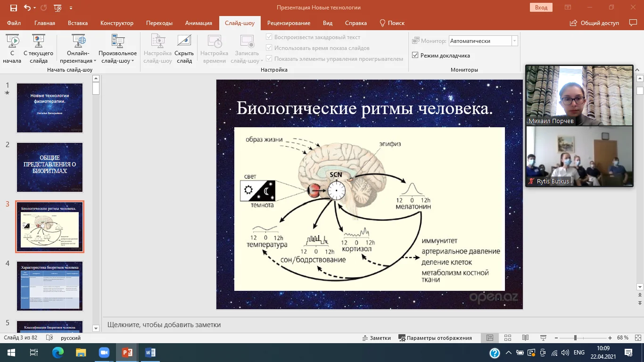Start slideshow from beginning icon

pos(12,41)
